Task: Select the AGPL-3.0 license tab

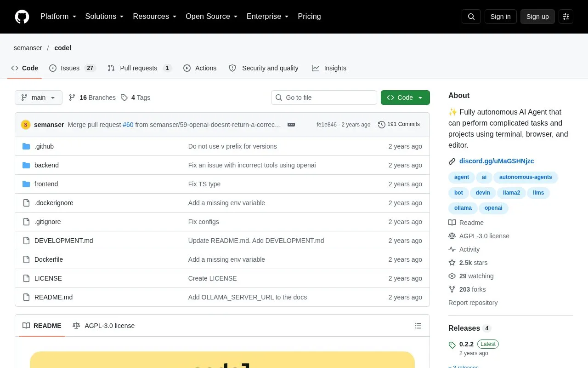Action: 103,326
